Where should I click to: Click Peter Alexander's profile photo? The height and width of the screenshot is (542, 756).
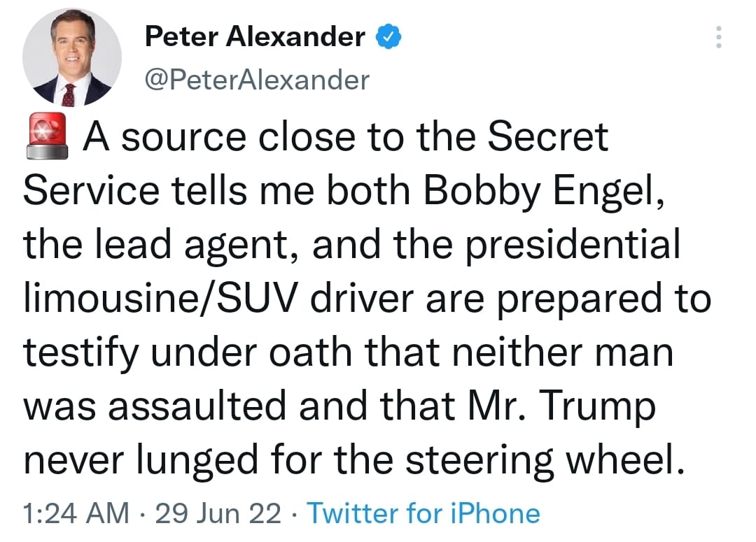(x=73, y=57)
